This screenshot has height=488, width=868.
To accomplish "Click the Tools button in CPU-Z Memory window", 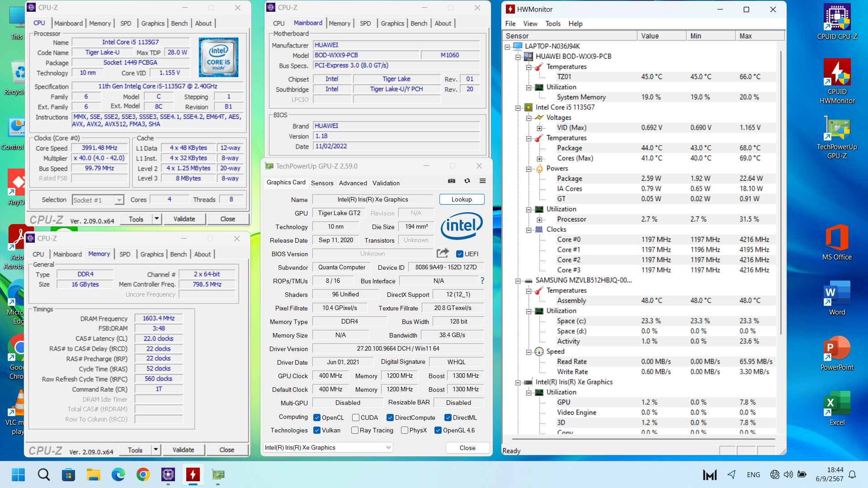I will pyautogui.click(x=135, y=450).
